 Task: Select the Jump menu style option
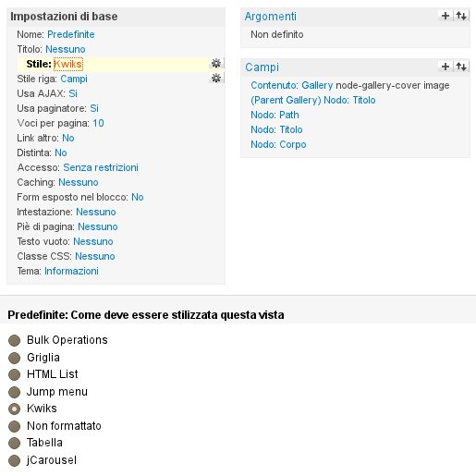(x=14, y=392)
